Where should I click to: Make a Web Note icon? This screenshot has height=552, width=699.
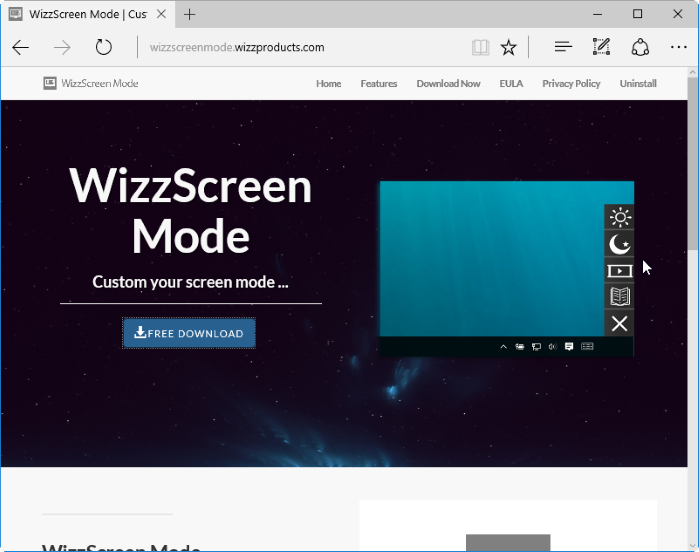(601, 46)
